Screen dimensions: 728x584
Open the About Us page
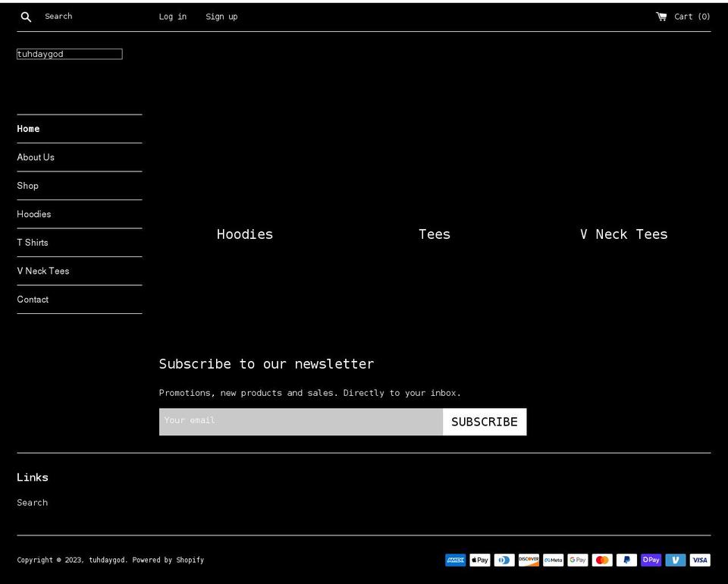pyautogui.click(x=35, y=157)
